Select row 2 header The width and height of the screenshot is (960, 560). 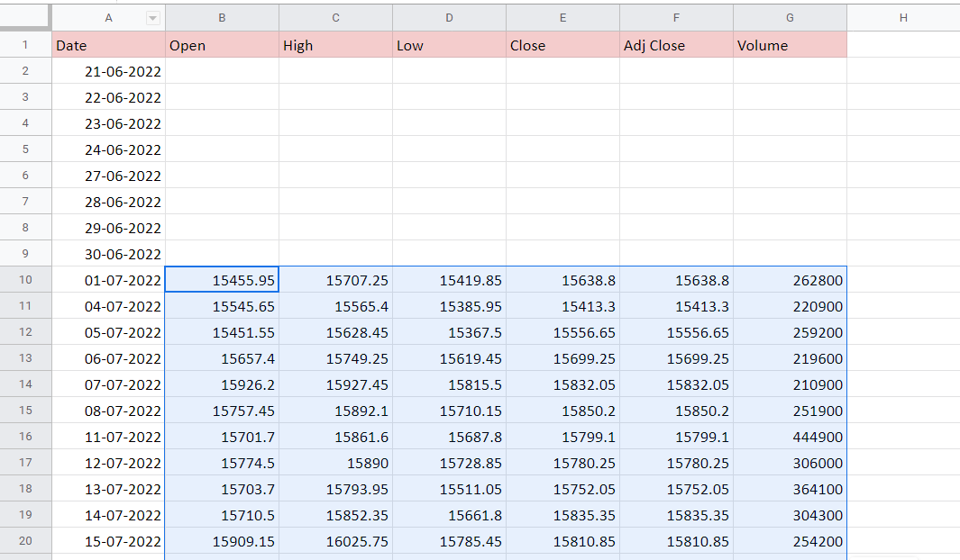tap(25, 71)
